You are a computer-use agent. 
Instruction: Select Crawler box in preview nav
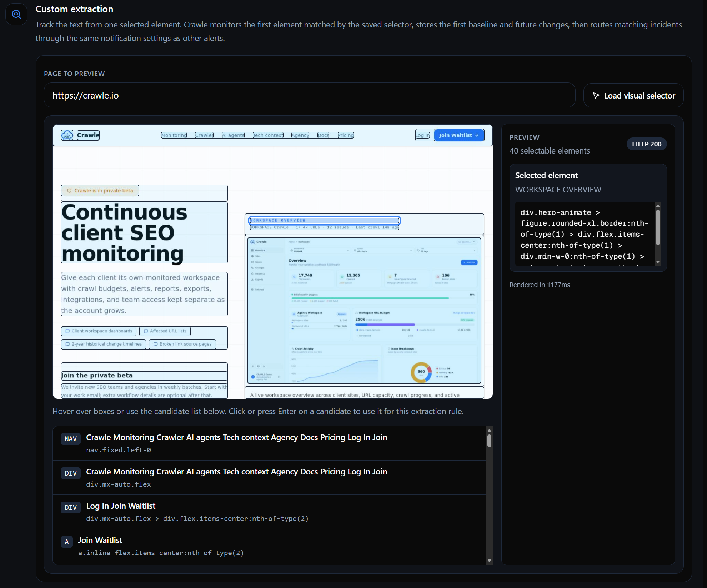pos(204,135)
